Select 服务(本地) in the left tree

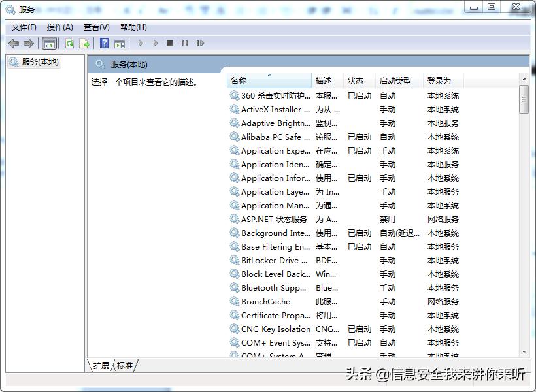coord(38,63)
